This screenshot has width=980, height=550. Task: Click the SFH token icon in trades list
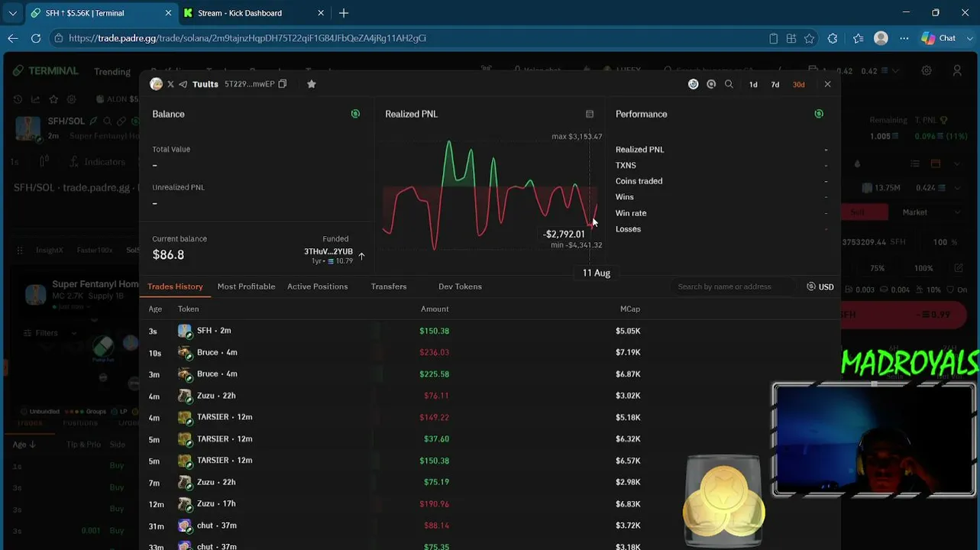185,331
